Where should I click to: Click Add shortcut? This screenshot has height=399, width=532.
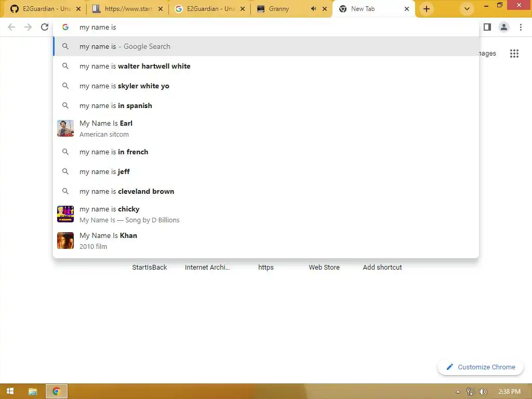point(382,268)
